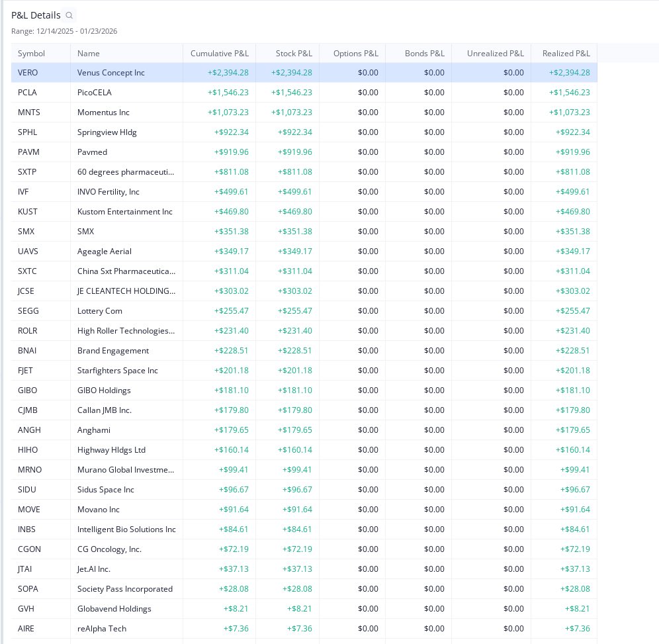The width and height of the screenshot is (659, 644).
Task: Click JCSE realized P&L +$303.02
Action: click(x=572, y=291)
